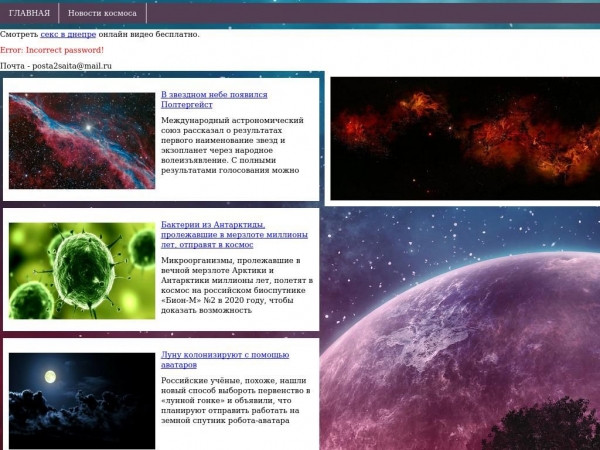Open the ГЛАВНАЯ menu item

coord(29,13)
